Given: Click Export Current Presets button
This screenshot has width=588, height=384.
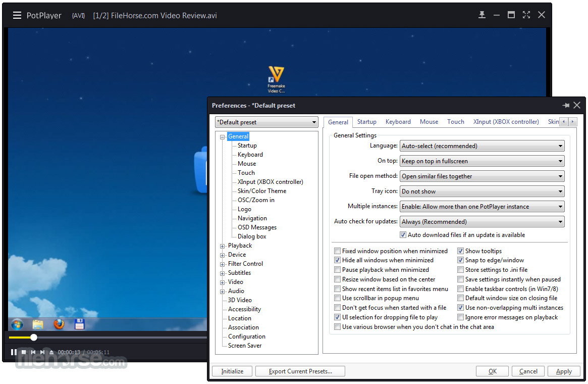Looking at the screenshot, I should pyautogui.click(x=300, y=371).
